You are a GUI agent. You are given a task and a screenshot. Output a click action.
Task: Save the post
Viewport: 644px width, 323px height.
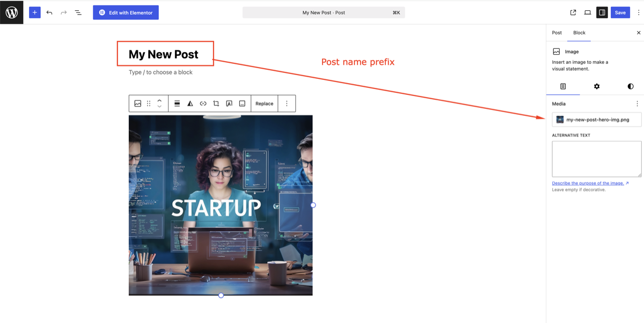pos(620,12)
